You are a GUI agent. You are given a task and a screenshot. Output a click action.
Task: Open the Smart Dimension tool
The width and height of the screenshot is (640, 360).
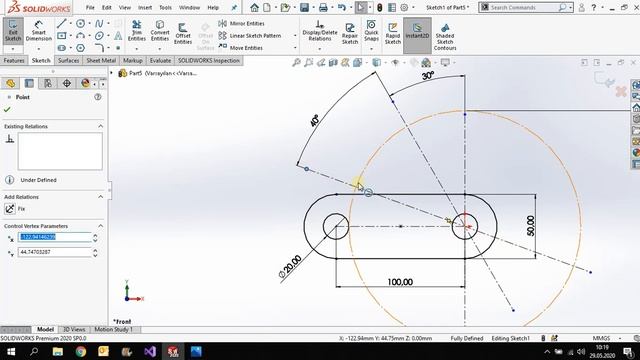click(39, 31)
